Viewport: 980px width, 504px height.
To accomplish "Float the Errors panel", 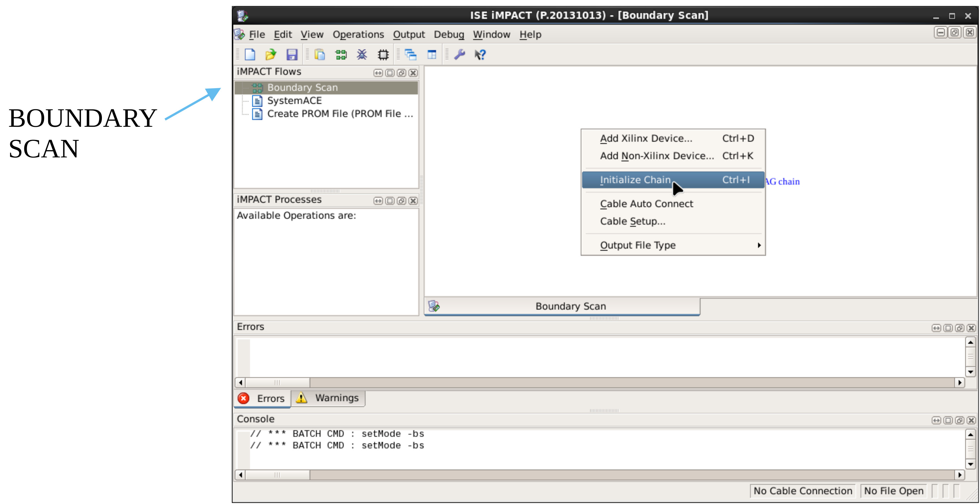I will pyautogui.click(x=960, y=328).
